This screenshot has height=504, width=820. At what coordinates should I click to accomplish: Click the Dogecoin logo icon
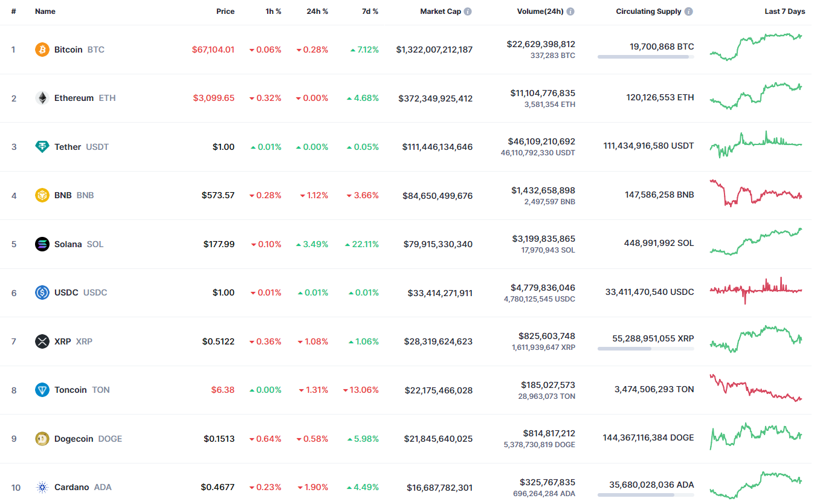click(42, 439)
